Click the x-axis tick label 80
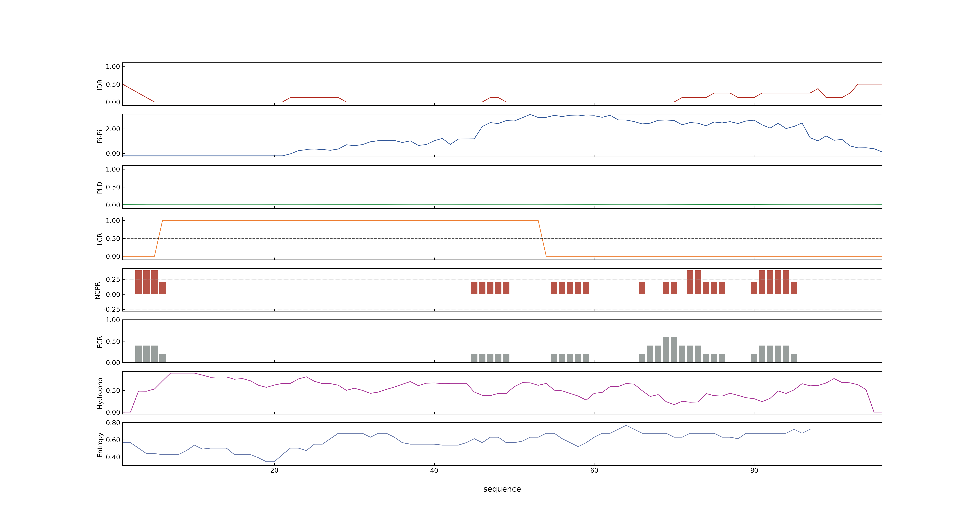This screenshot has width=980, height=523. coord(754,470)
